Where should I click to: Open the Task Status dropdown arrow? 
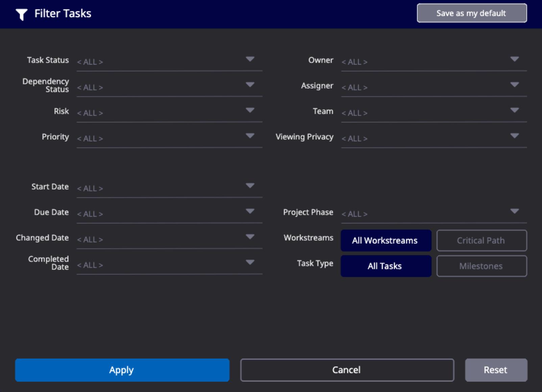250,59
